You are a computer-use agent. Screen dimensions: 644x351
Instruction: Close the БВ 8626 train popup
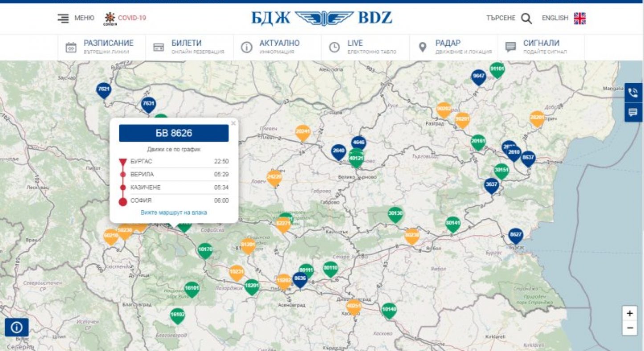pos(233,123)
